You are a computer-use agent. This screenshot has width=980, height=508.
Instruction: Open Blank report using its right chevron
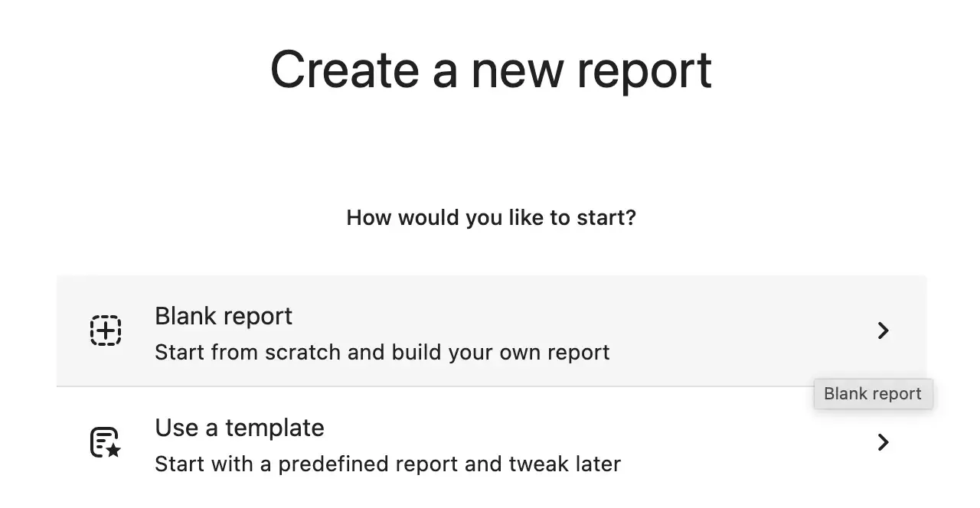883,331
